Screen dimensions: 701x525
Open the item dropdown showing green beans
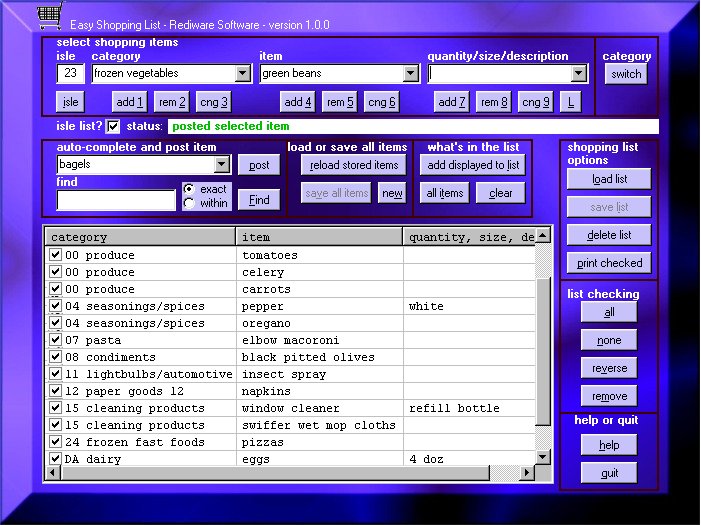coord(410,73)
